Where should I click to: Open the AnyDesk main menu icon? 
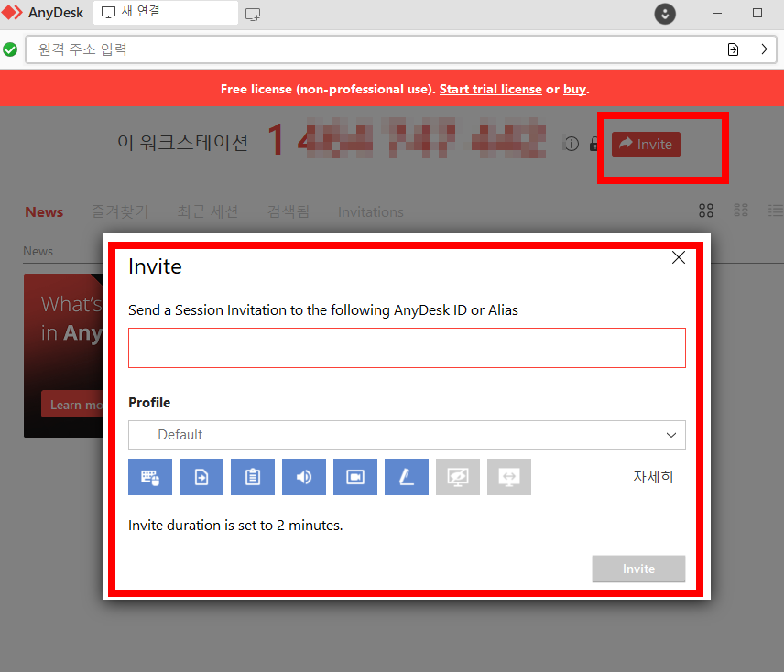664,14
